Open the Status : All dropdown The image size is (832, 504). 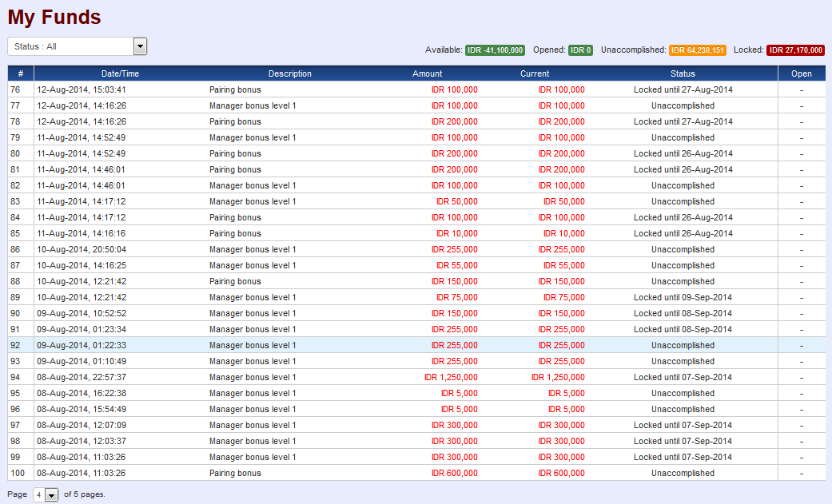click(77, 46)
